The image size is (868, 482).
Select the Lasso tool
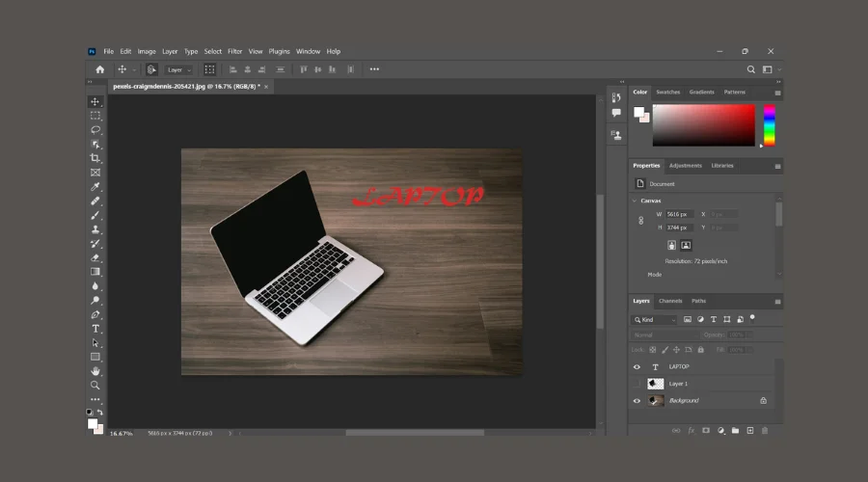click(x=95, y=130)
